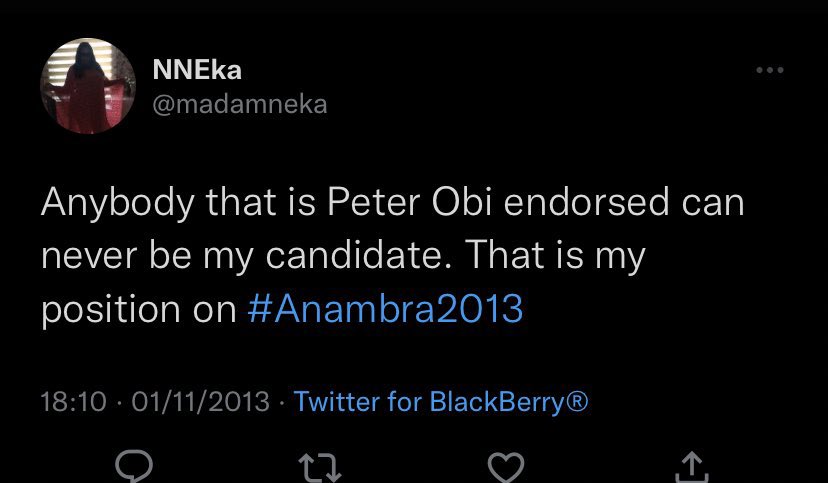Open the three-dot more options menu

tap(769, 71)
